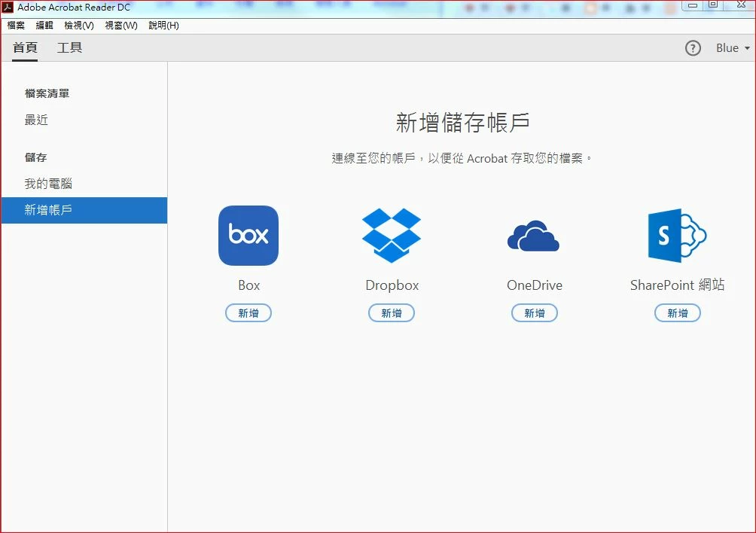Screen dimensions: 756x533
Task: Click the 新增儲存帳戶 heading
Action: click(463, 123)
